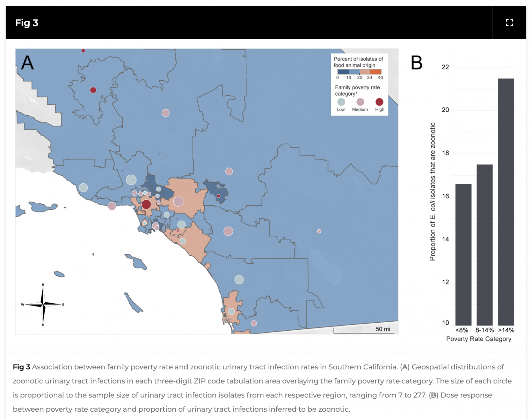The height and width of the screenshot is (419, 532).
Task: Click the Poverty Rate Category axis label
Action: click(479, 339)
